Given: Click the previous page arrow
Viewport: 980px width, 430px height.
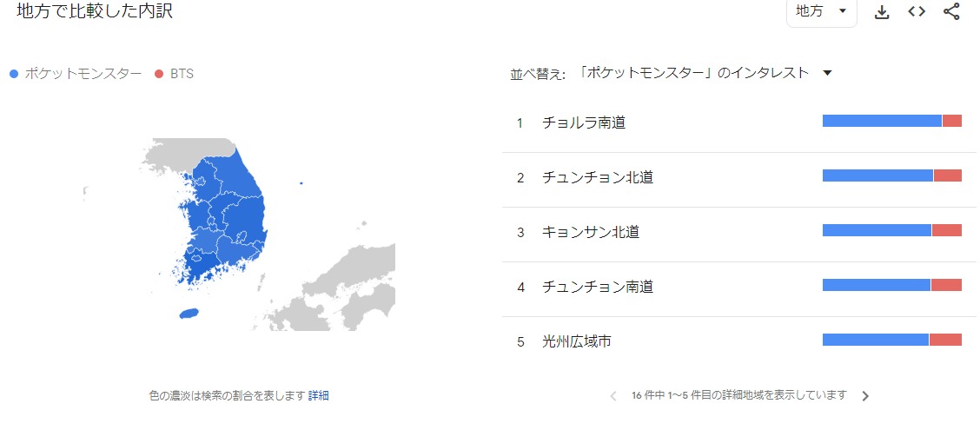Looking at the screenshot, I should [613, 396].
